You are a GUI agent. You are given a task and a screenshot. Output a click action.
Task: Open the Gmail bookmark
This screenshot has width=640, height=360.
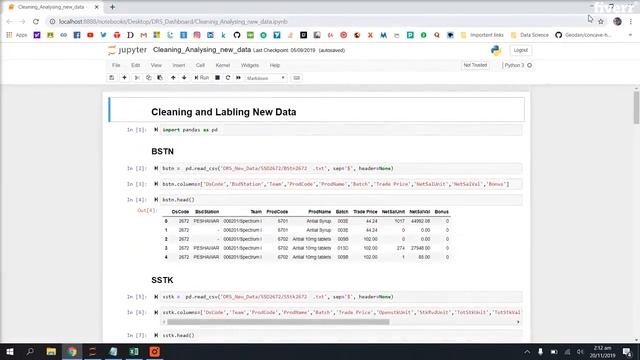pyautogui.click(x=143, y=35)
